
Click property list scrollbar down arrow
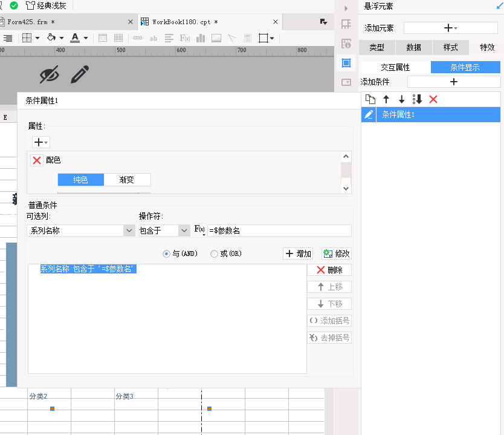point(346,189)
